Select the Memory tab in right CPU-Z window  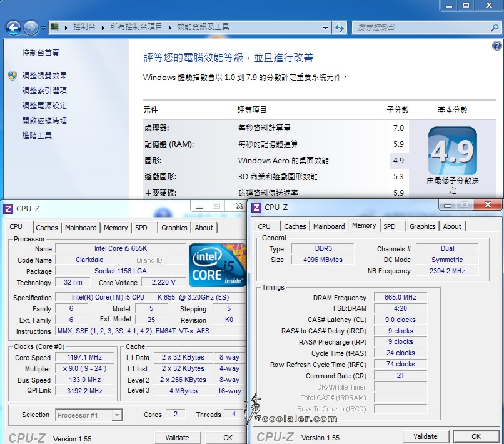364,225
